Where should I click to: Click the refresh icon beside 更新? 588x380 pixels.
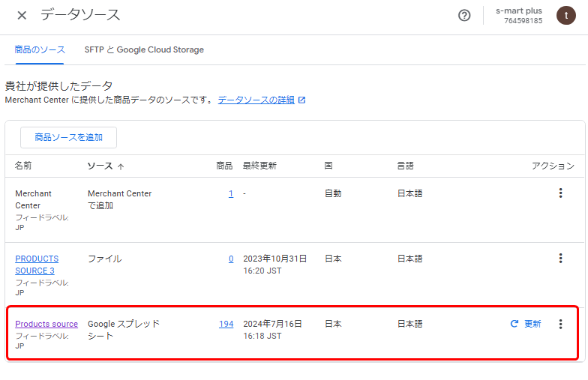pyautogui.click(x=514, y=324)
